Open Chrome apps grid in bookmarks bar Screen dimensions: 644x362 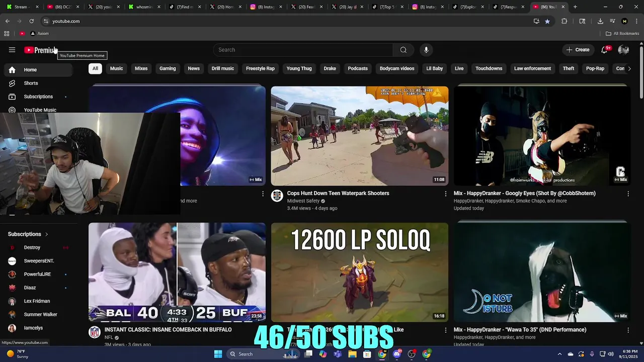point(7,34)
